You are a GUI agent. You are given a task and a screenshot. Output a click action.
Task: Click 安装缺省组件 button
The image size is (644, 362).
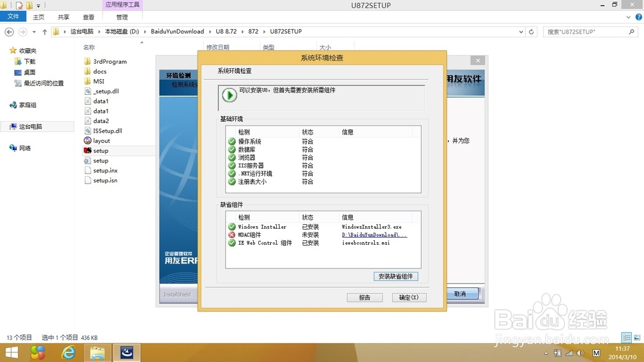pyautogui.click(x=395, y=276)
